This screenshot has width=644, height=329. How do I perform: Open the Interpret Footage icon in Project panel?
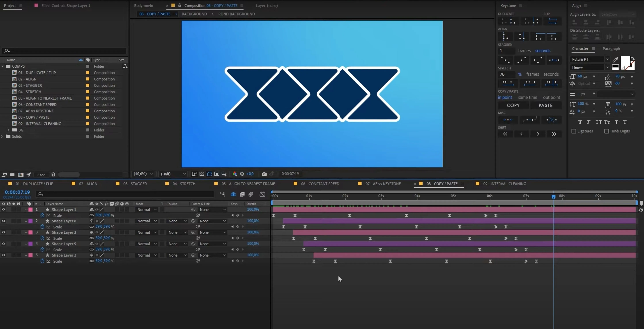point(4,175)
